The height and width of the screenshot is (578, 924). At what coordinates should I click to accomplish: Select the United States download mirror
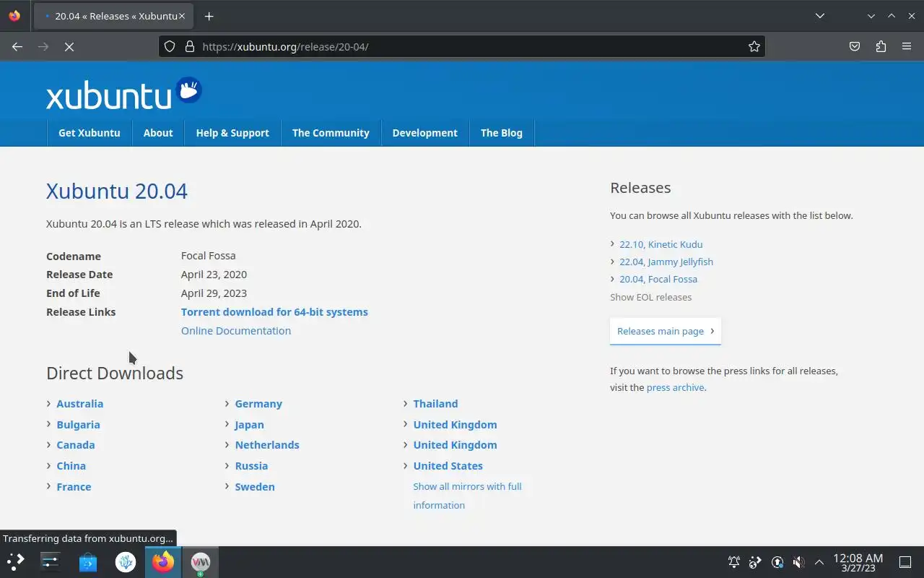(x=448, y=466)
